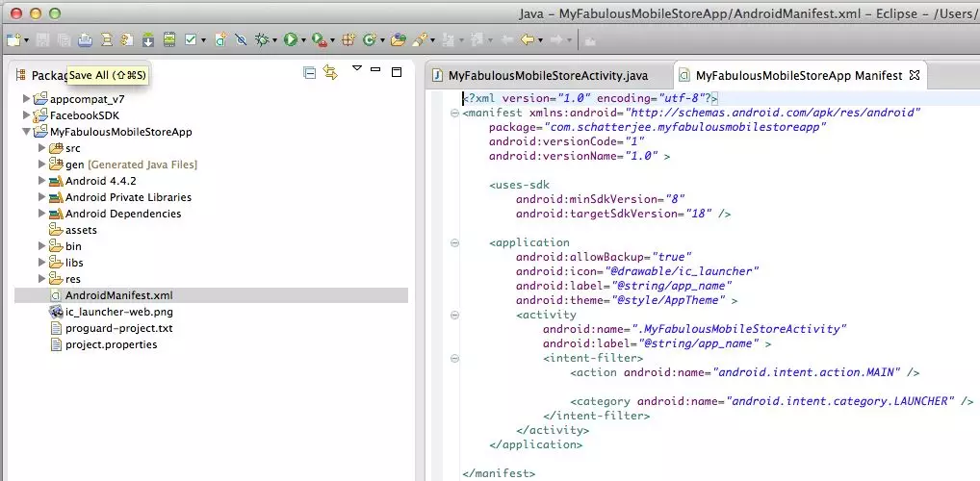Collapse all in Package Explorer
This screenshot has width=980, height=481.
(x=309, y=72)
